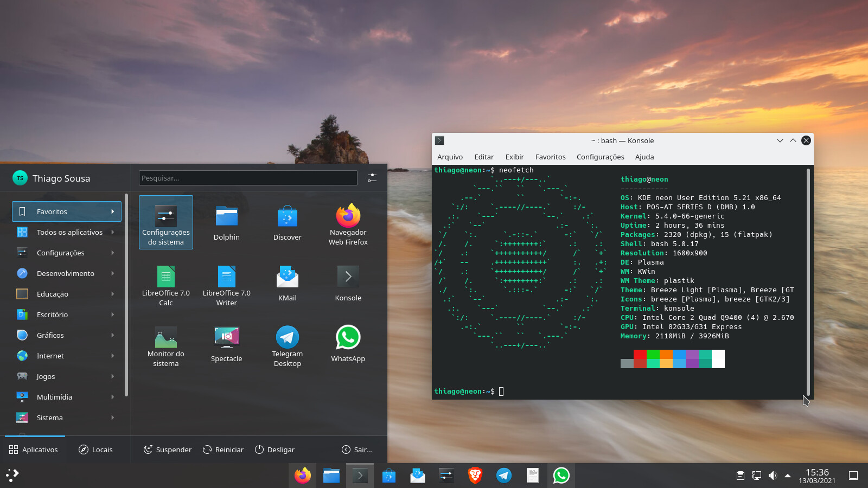The height and width of the screenshot is (488, 868).
Task: Expand hidden system tray icons arrow
Action: 788,476
